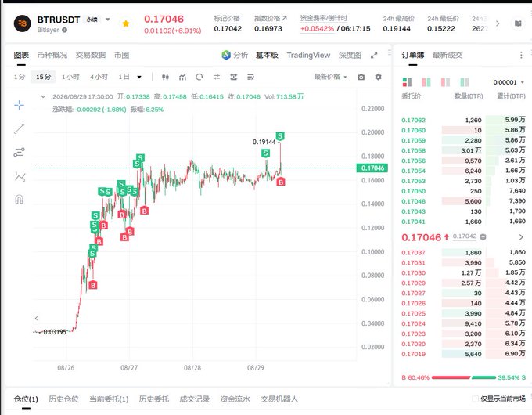
Task: Switch to the 交易数据 tab
Action: [91, 55]
